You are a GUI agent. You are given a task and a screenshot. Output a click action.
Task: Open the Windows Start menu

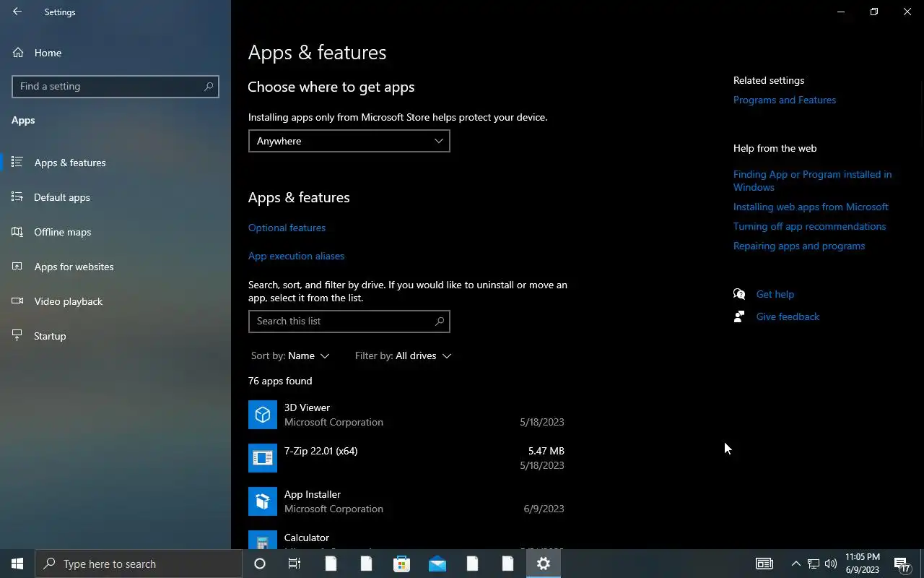point(17,564)
